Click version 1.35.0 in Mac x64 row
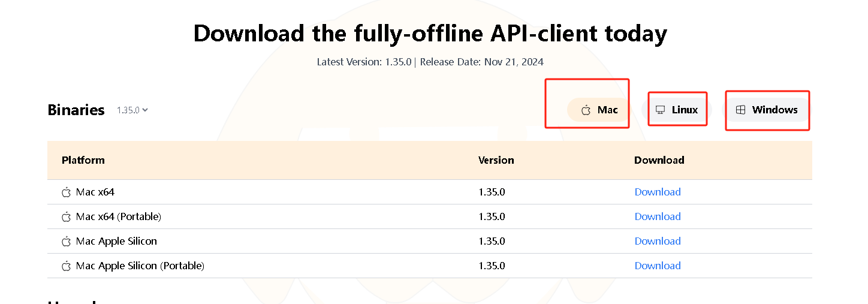Screen dimensions: 868x304 [492, 192]
